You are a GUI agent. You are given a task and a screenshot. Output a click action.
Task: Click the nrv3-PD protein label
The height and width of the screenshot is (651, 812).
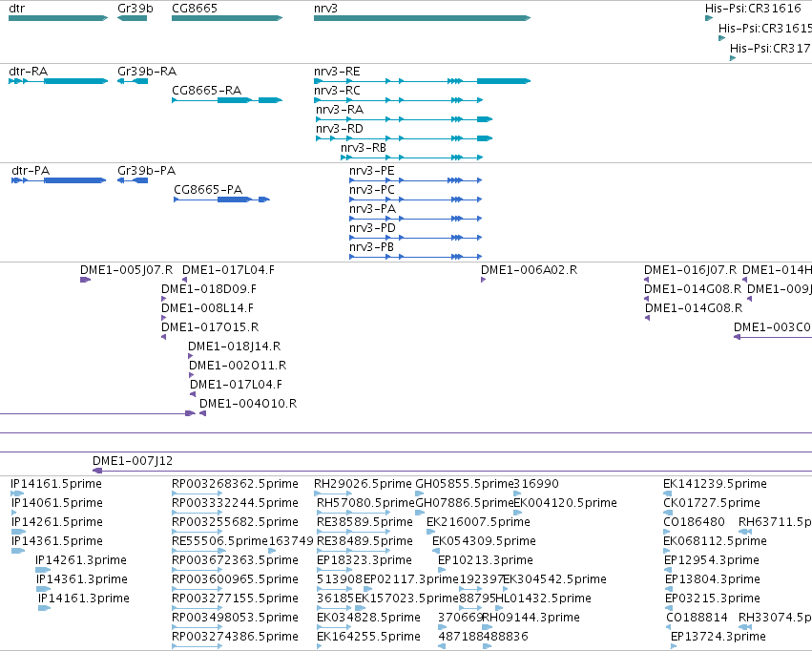click(372, 228)
